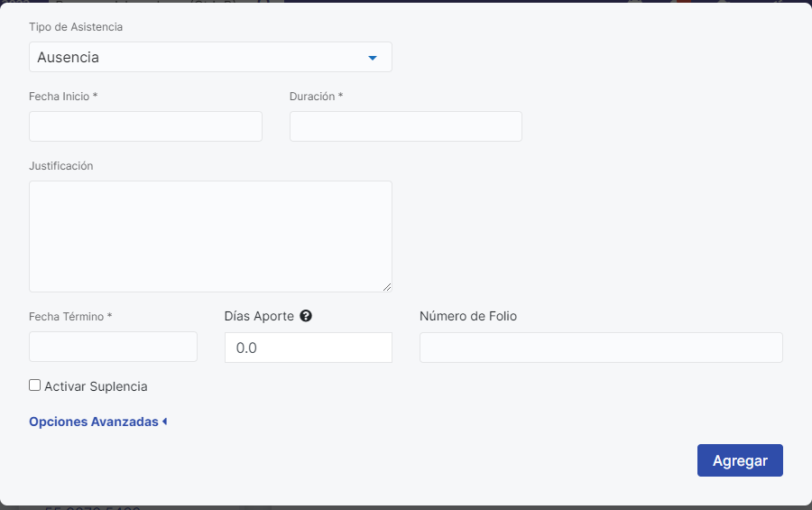Click the Días Aporte value field
This screenshot has width=812, height=510.
pyautogui.click(x=309, y=348)
